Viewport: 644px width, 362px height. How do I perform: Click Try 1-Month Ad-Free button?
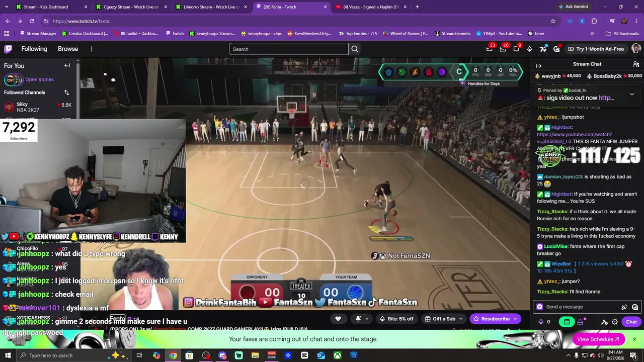pyautogui.click(x=596, y=49)
